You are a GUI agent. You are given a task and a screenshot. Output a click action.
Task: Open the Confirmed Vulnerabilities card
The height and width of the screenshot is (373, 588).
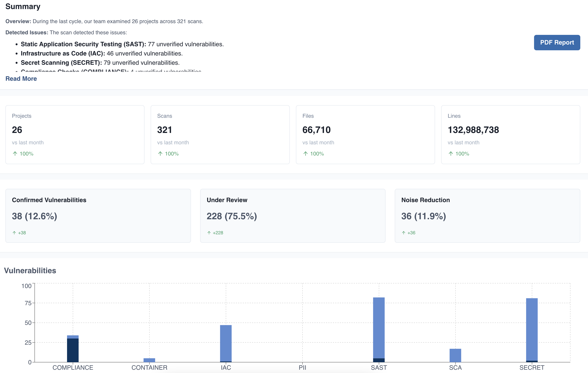(98, 216)
